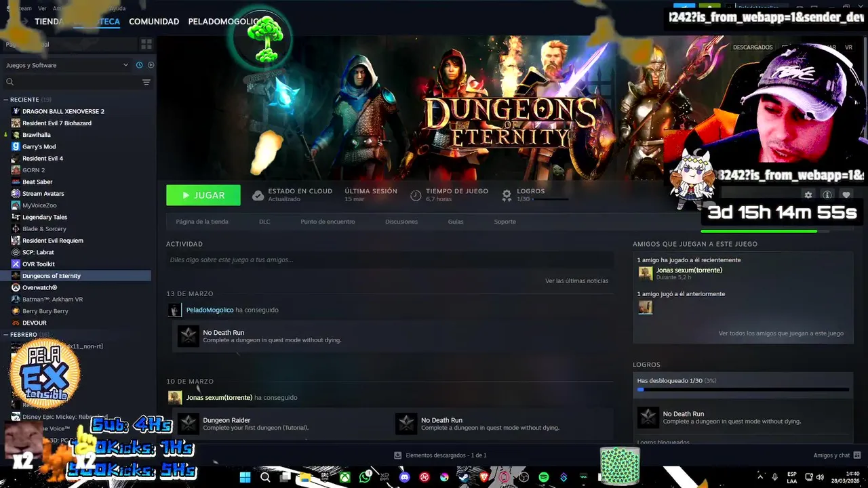Open the DLC section

(264, 222)
